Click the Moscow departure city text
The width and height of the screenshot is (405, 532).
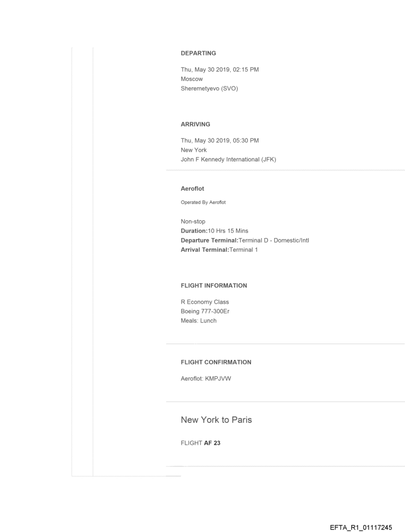[x=192, y=78]
